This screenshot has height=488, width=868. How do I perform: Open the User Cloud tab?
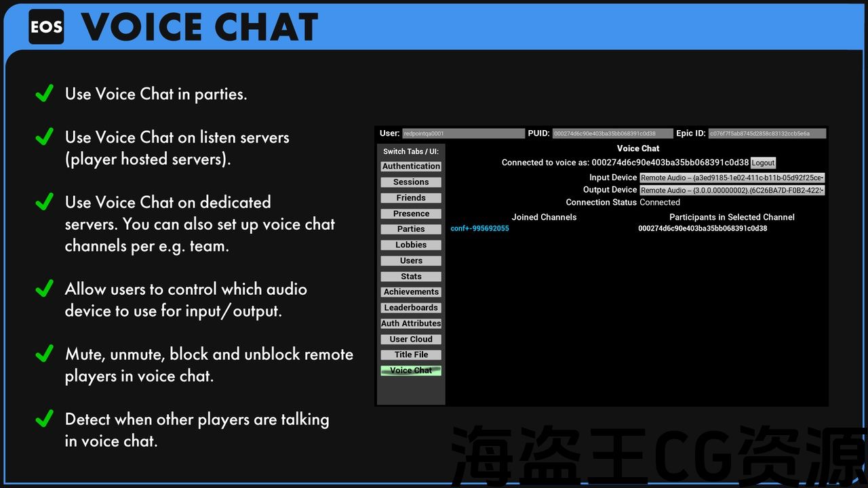point(411,339)
